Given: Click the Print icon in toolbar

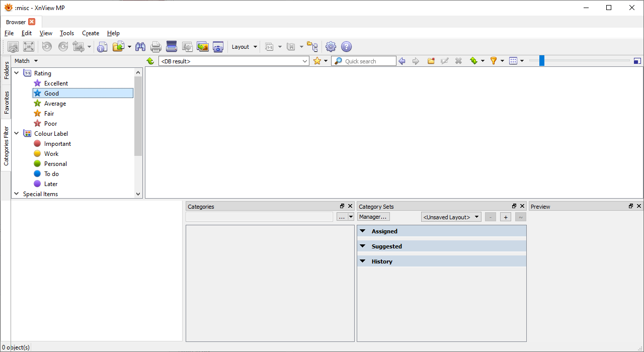Looking at the screenshot, I should [156, 47].
